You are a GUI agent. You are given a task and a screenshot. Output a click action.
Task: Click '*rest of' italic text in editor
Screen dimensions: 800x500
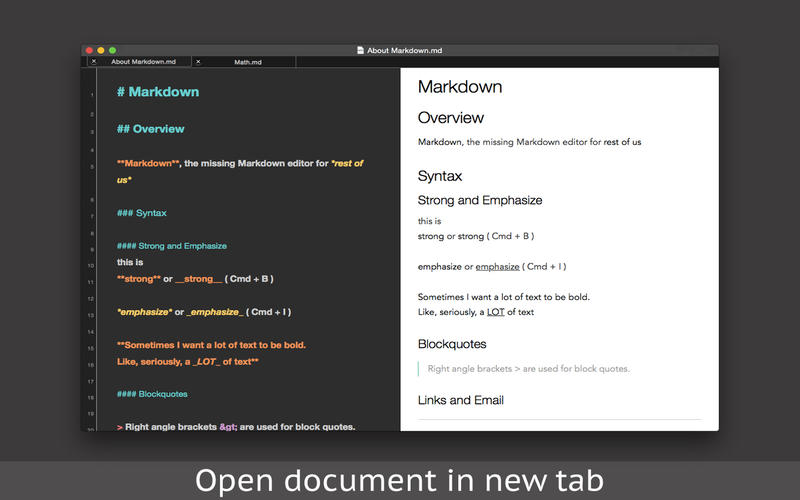pyautogui.click(x=347, y=163)
